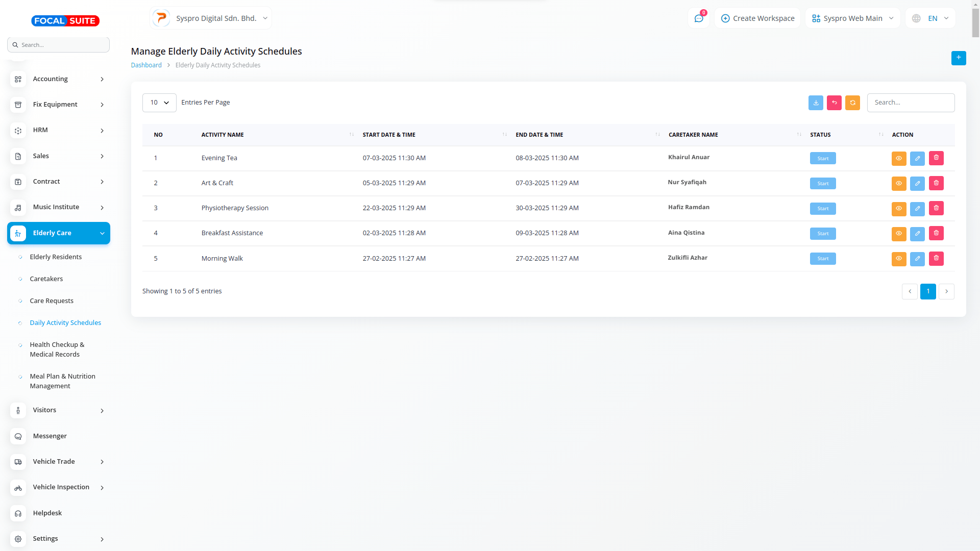Click the orange refresh icon above table
The image size is (980, 551).
pyautogui.click(x=852, y=103)
